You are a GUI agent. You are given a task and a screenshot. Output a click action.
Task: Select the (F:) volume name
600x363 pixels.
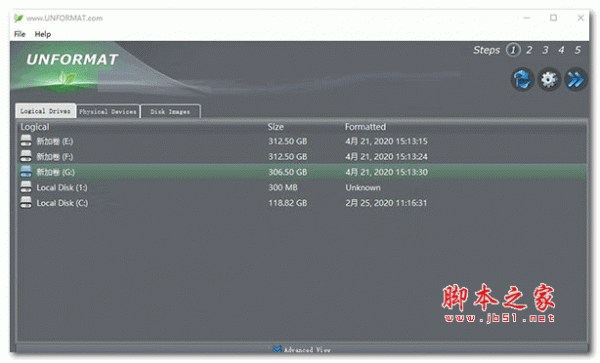[x=55, y=156]
